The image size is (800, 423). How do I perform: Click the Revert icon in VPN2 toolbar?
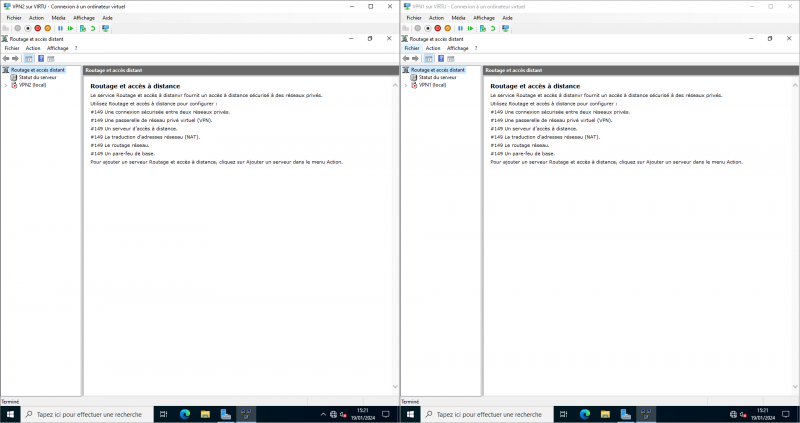[93, 29]
